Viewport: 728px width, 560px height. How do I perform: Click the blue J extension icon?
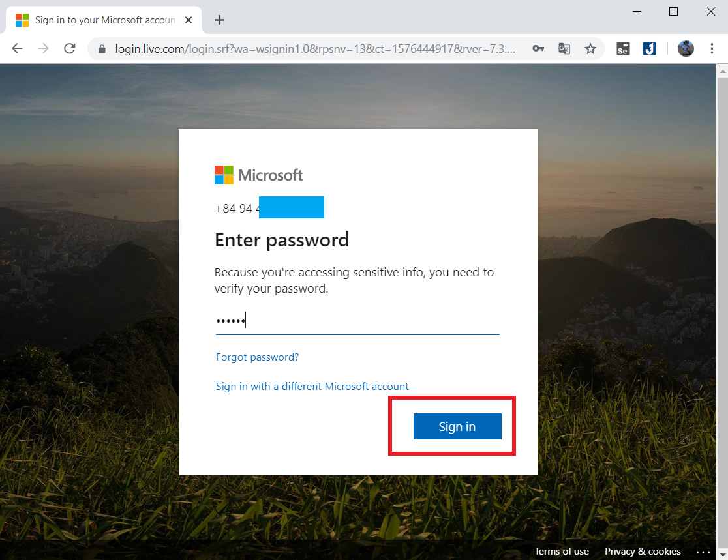(649, 48)
